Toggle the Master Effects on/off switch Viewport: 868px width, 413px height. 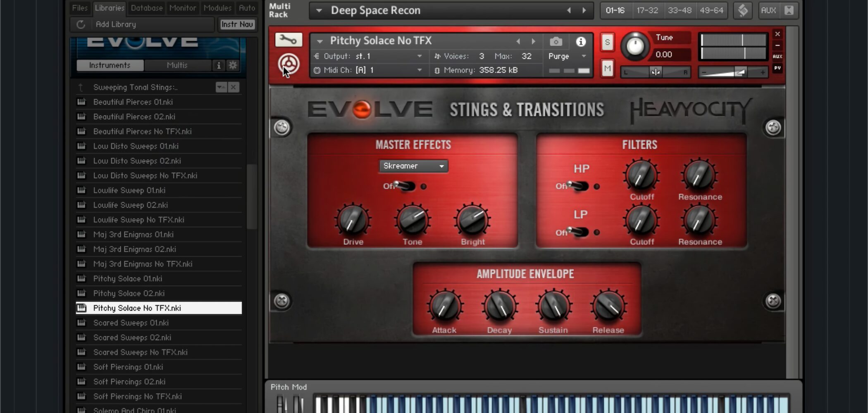click(x=405, y=186)
